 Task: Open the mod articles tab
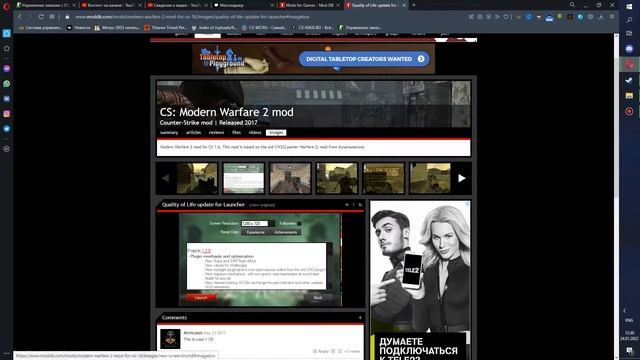pos(193,133)
